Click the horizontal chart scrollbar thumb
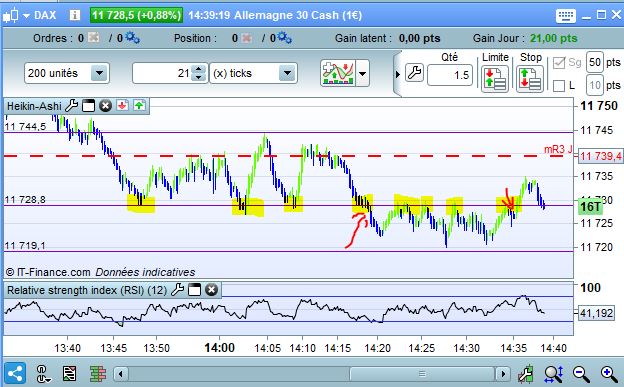Image resolution: width=624 pixels, height=387 pixels. [x=422, y=374]
